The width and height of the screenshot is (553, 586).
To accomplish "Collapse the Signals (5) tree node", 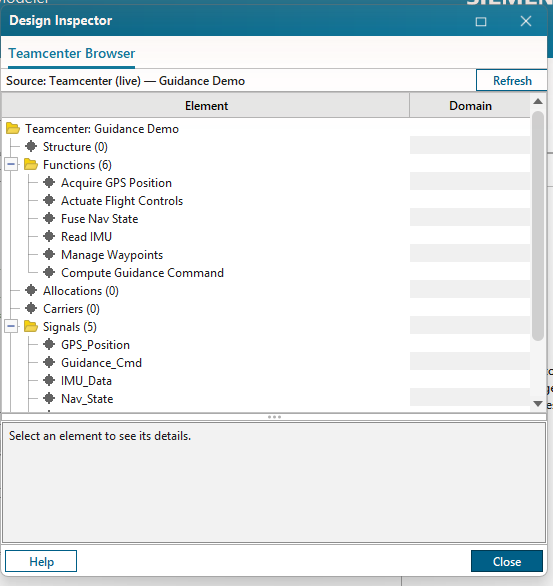I will pos(11,327).
